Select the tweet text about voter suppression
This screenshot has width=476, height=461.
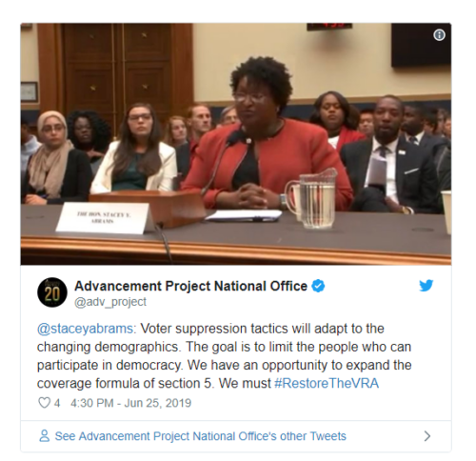224,355
